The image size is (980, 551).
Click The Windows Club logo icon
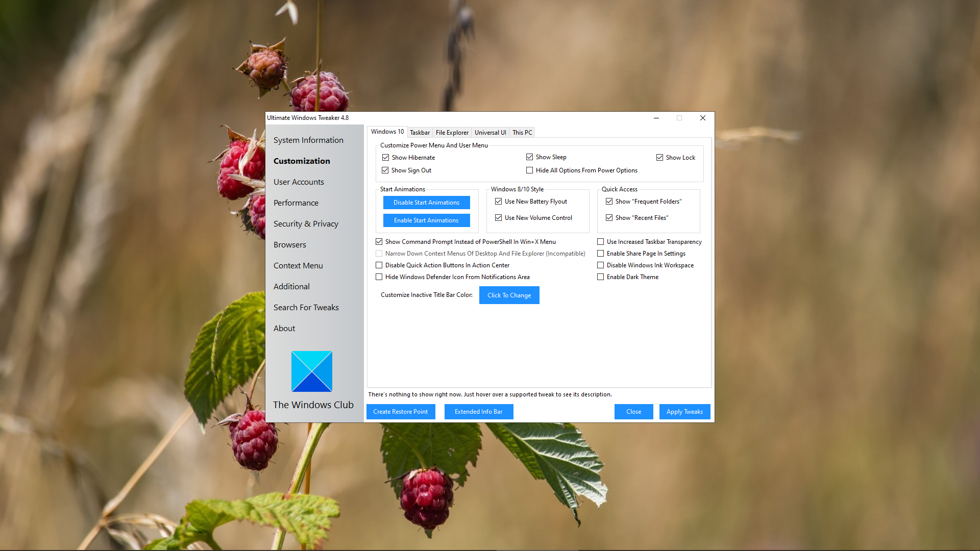click(x=312, y=371)
